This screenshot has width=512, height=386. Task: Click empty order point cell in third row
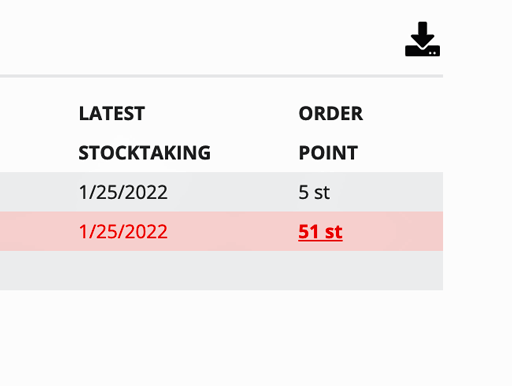point(367,270)
